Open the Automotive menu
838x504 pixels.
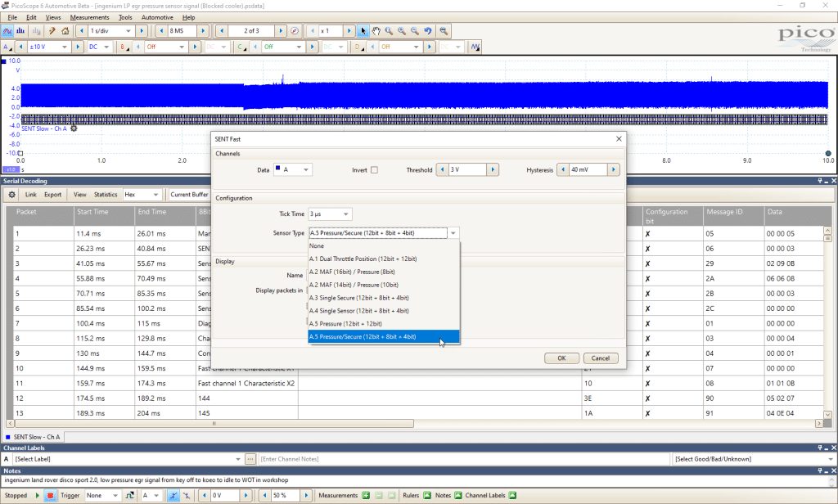[157, 17]
